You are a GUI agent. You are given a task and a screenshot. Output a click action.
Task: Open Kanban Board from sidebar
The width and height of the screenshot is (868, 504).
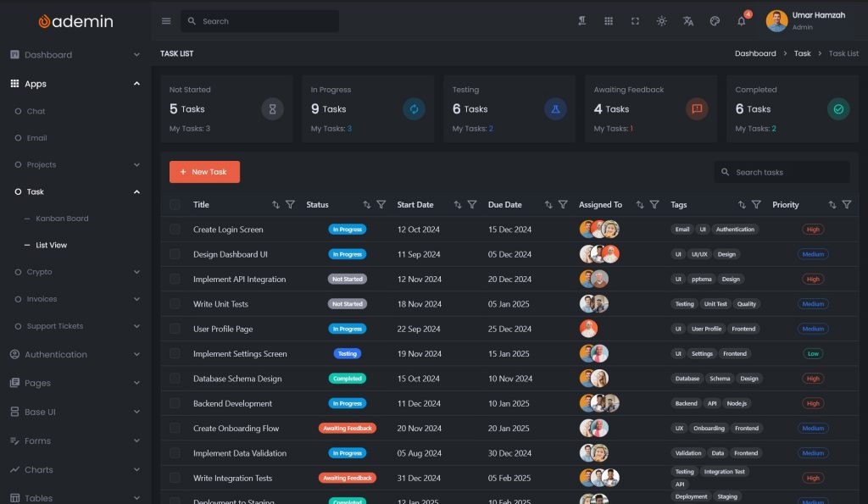pos(62,219)
